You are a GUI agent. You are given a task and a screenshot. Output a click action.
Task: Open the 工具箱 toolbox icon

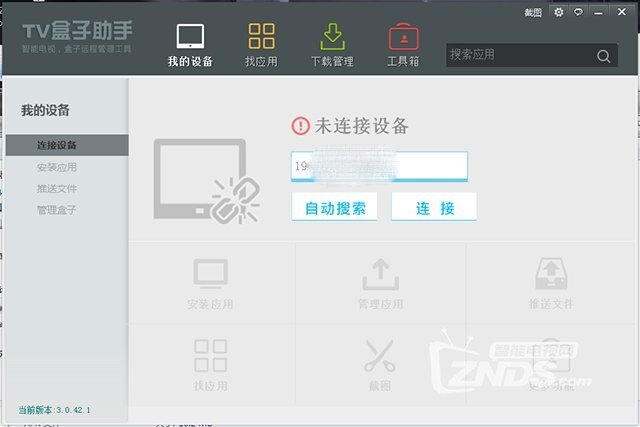point(403,36)
